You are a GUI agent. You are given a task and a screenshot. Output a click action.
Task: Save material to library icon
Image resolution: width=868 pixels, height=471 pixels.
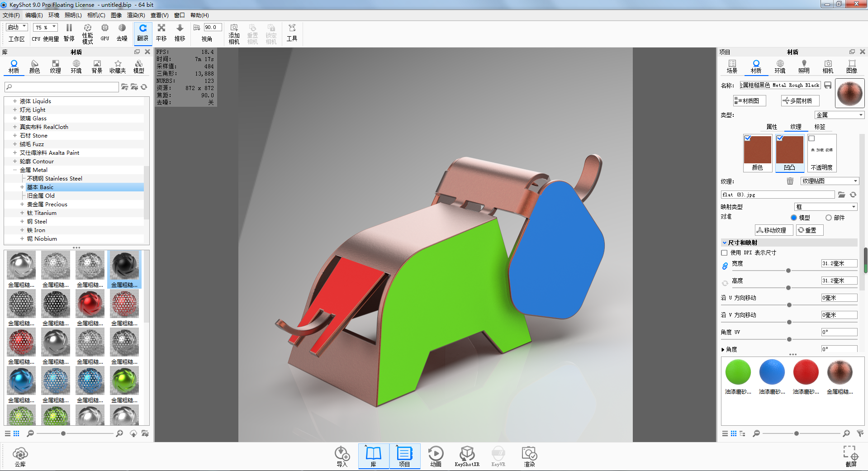point(828,85)
